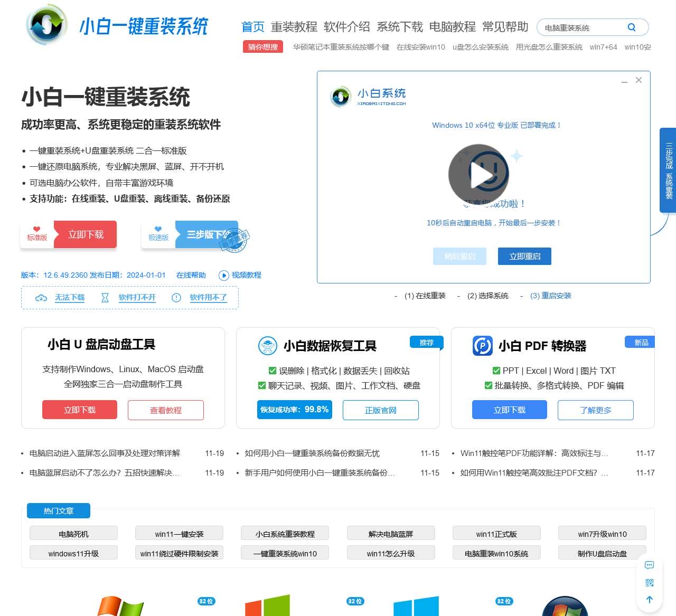Open the 常见帮助 navigation item
676x616 pixels.
(x=505, y=27)
